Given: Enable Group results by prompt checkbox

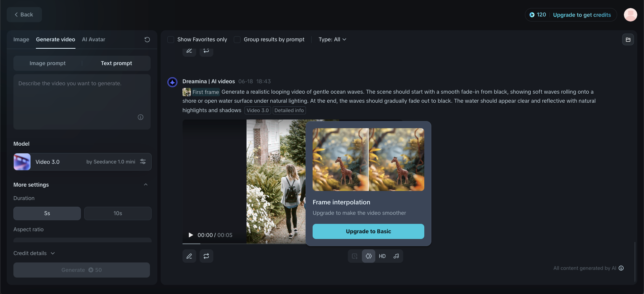Looking at the screenshot, I should pos(237,40).
